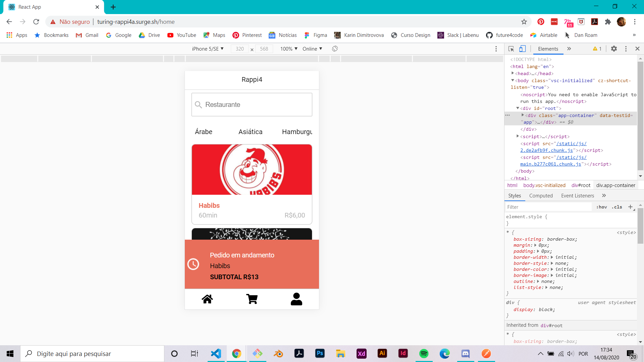Open Chrome extensions puzzle icon
The width and height of the screenshot is (644, 362).
[x=608, y=22]
